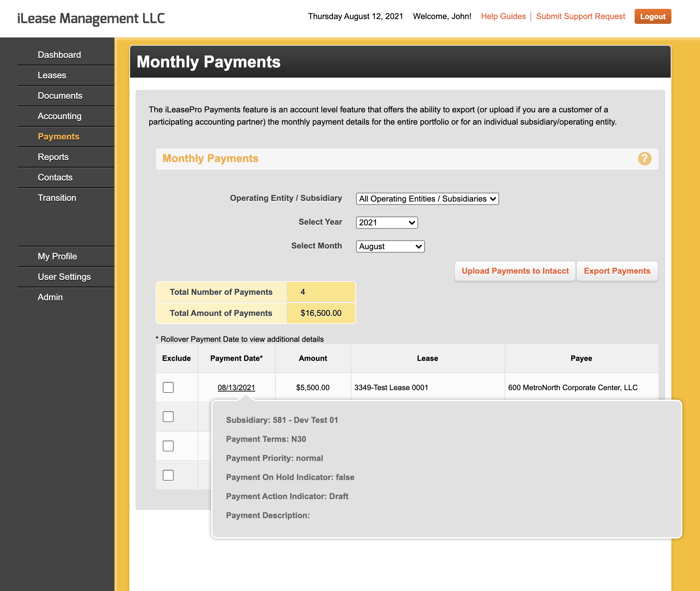Open the Help Guides link

tap(503, 16)
